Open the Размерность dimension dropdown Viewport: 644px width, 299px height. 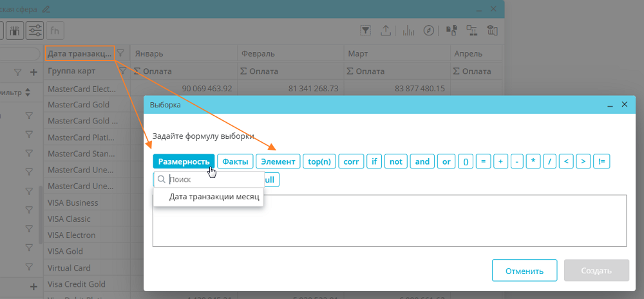click(x=184, y=161)
